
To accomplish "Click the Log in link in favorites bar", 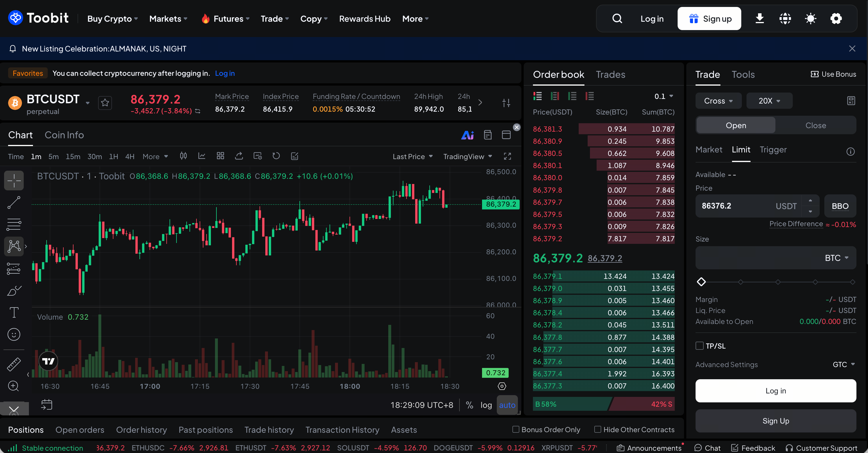I will tap(225, 73).
